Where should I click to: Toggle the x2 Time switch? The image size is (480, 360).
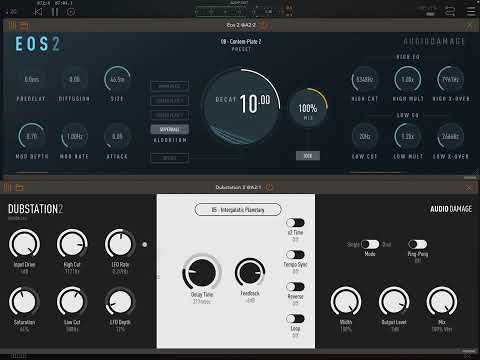[x=295, y=222]
